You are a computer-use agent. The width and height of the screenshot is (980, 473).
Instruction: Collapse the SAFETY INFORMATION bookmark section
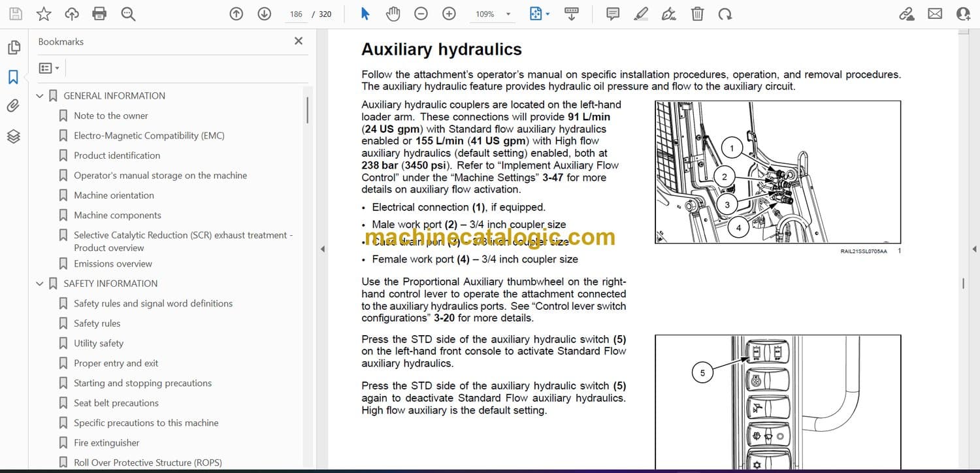tap(39, 284)
